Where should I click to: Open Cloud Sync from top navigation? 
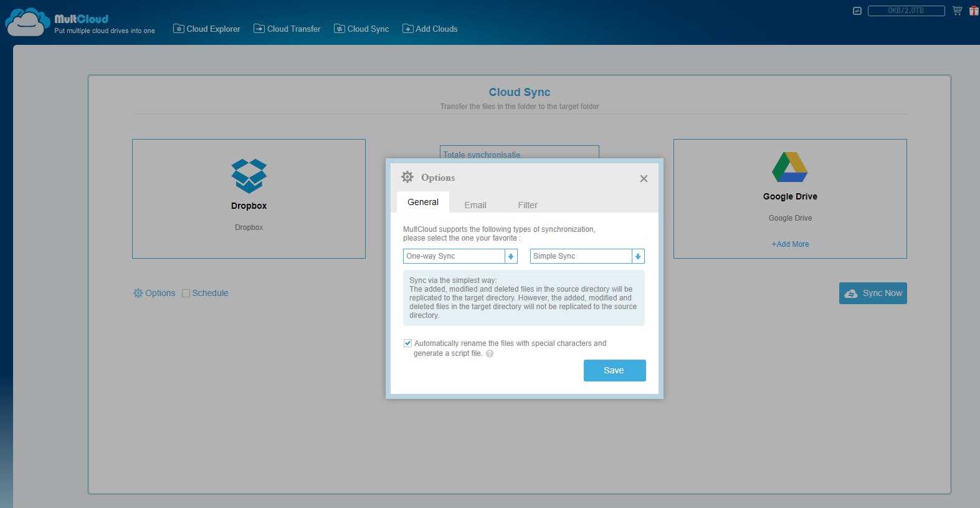pyautogui.click(x=361, y=29)
